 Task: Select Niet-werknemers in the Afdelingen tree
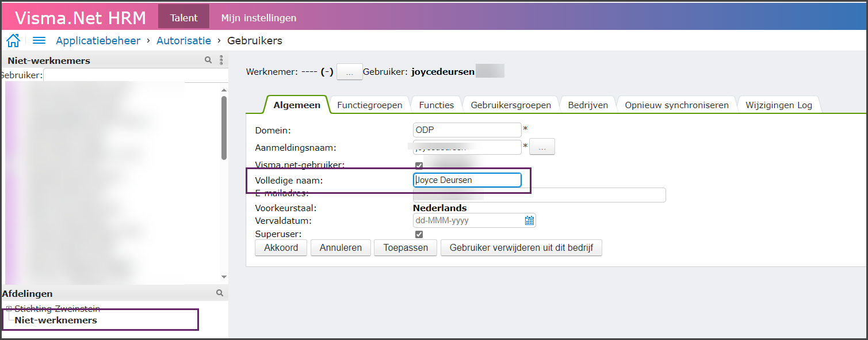tap(56, 320)
